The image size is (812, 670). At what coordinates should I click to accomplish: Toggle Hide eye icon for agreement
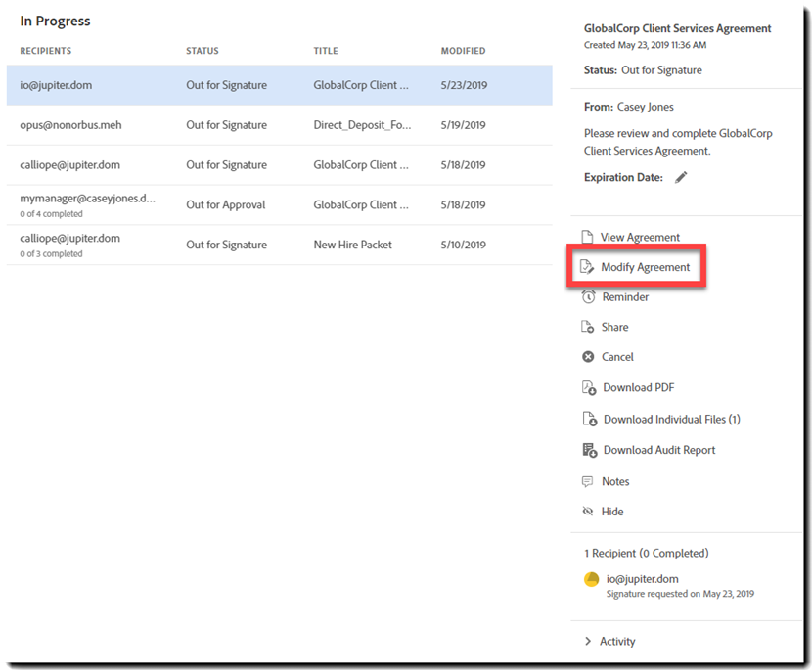tap(588, 512)
